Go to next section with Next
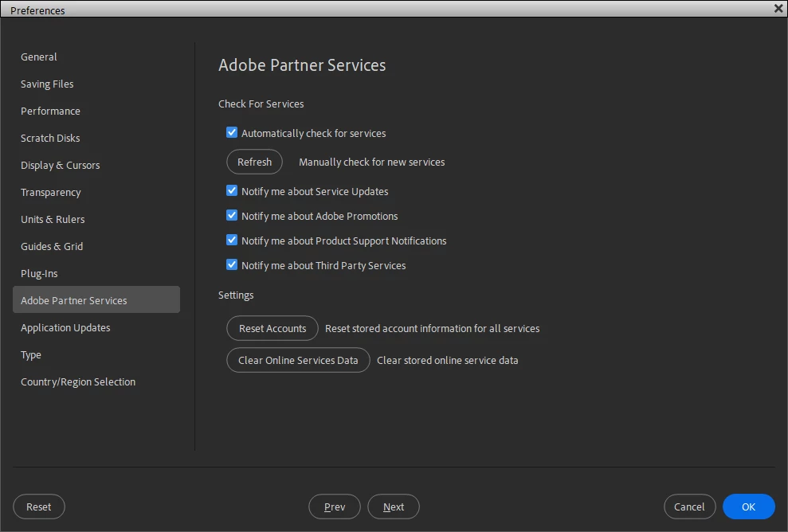Image resolution: width=788 pixels, height=532 pixels. 394,507
